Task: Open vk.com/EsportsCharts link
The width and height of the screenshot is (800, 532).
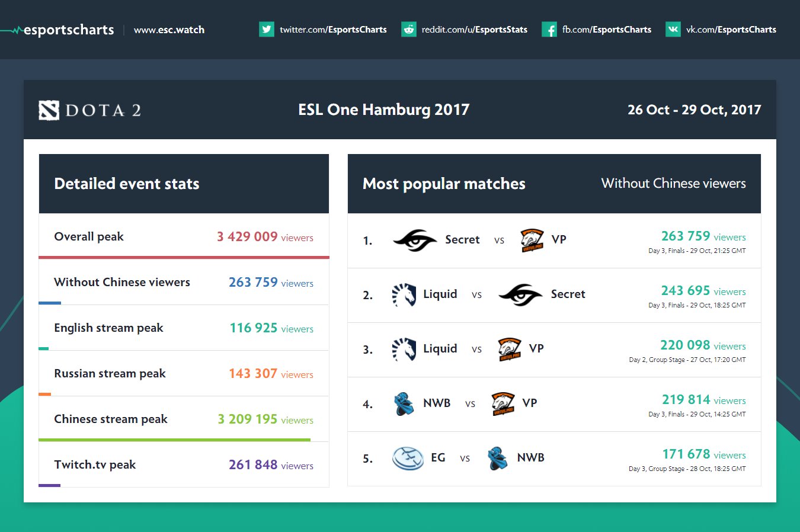Action: (x=731, y=30)
